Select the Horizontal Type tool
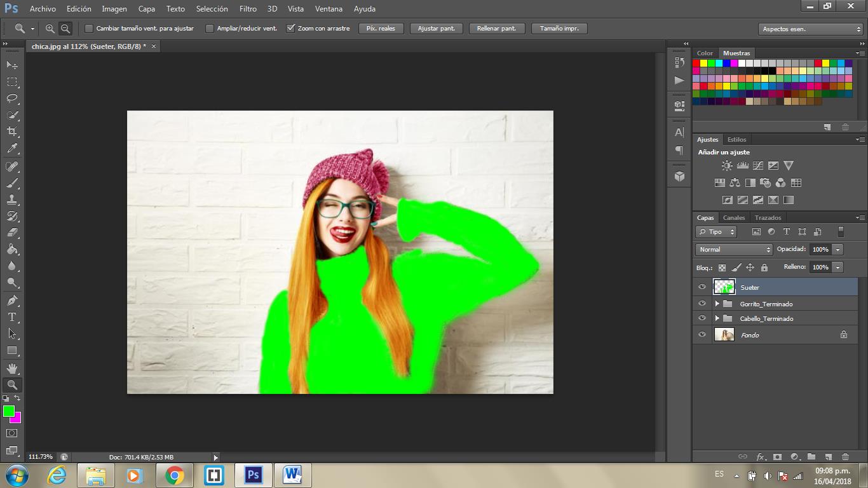The height and width of the screenshot is (488, 868). tap(12, 317)
